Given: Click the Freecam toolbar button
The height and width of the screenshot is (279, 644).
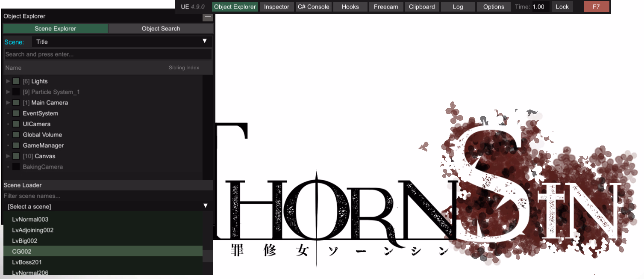Looking at the screenshot, I should [386, 7].
